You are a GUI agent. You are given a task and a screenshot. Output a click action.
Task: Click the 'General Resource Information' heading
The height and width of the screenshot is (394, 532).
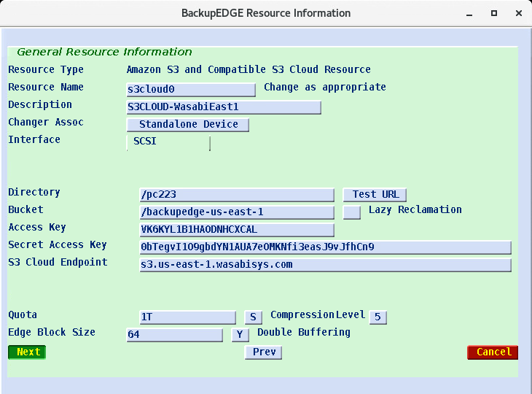tap(104, 52)
